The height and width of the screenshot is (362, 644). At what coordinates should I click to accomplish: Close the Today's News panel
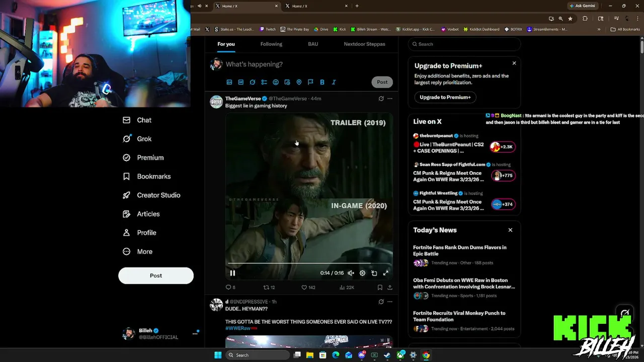[510, 230]
